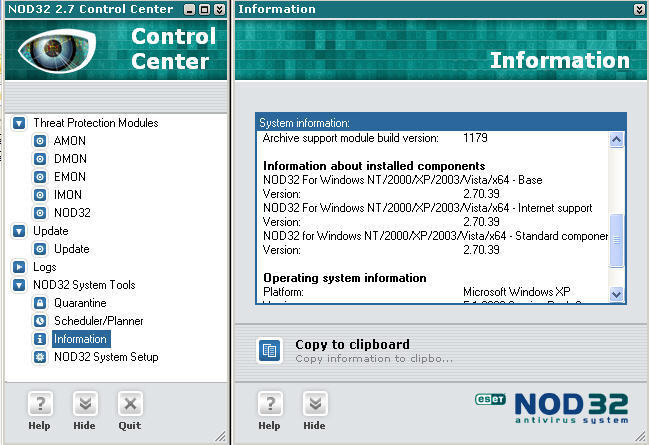The image size is (649, 445).
Task: Click Hide in the Information panel
Action: [x=315, y=411]
